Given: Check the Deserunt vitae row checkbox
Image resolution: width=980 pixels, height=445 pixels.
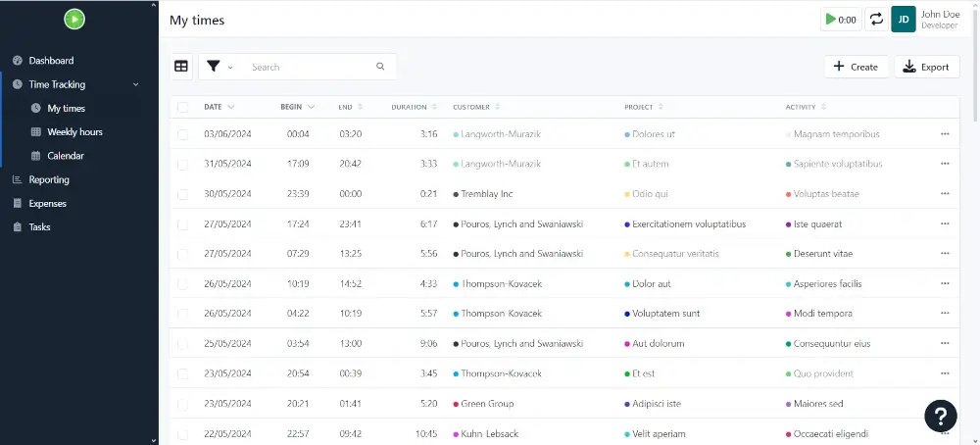Looking at the screenshot, I should [182, 255].
